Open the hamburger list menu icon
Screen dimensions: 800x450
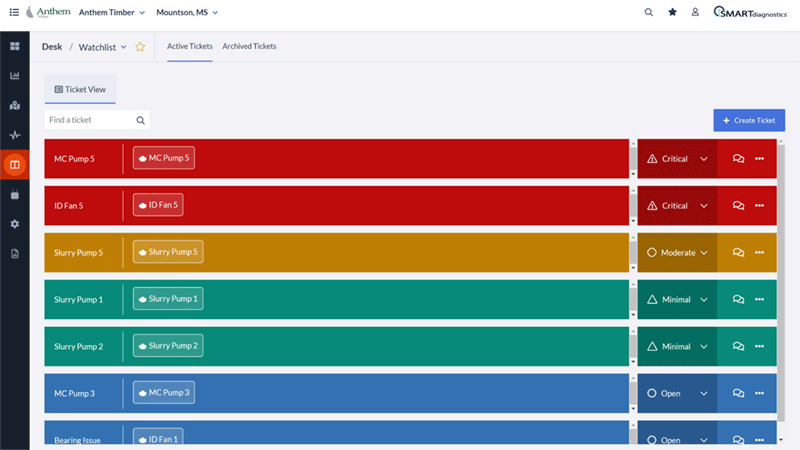pyautogui.click(x=14, y=12)
